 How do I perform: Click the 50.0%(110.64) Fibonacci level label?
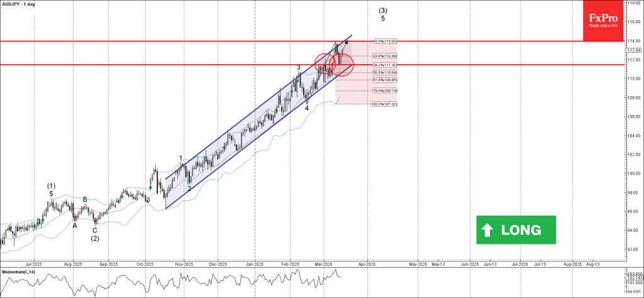click(384, 73)
